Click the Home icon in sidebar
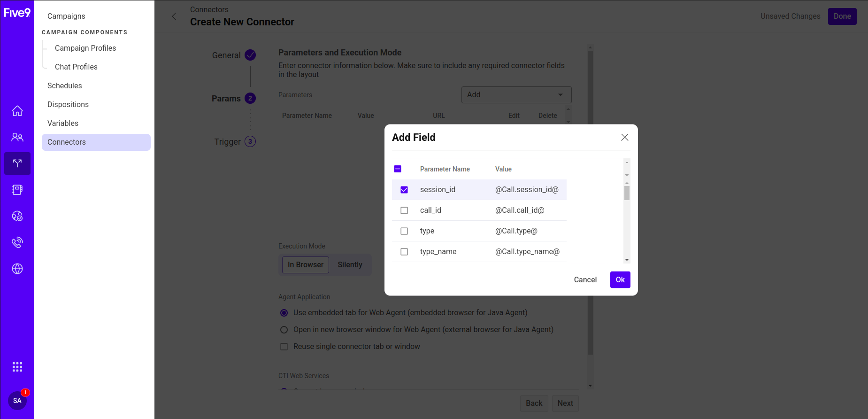Image resolution: width=868 pixels, height=419 pixels. [x=17, y=111]
